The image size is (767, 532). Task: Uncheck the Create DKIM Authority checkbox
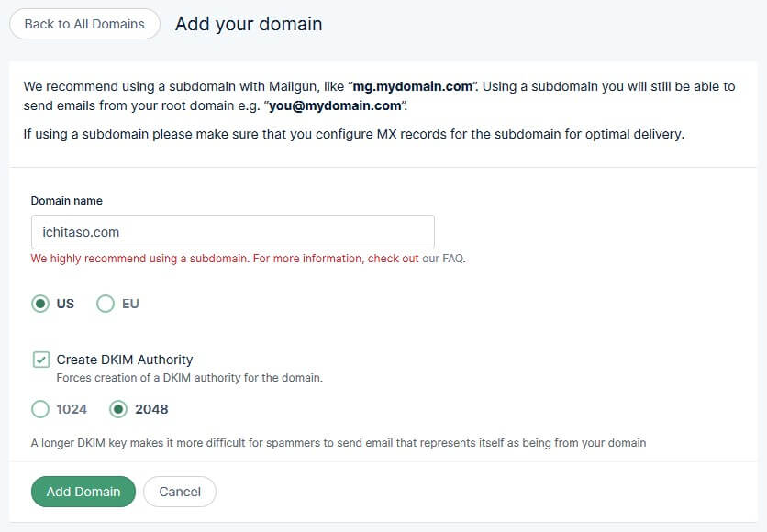pos(40,360)
